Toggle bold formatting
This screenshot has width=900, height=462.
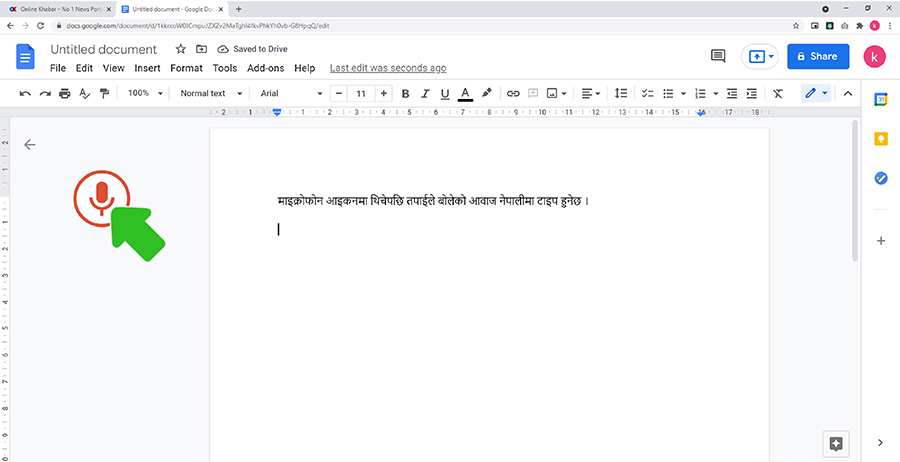point(405,93)
